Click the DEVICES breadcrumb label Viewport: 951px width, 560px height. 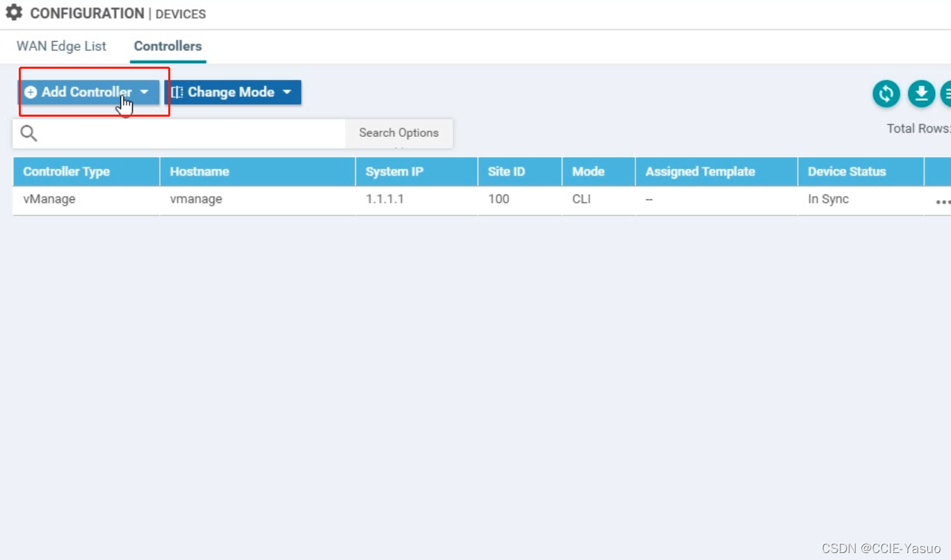tap(181, 14)
